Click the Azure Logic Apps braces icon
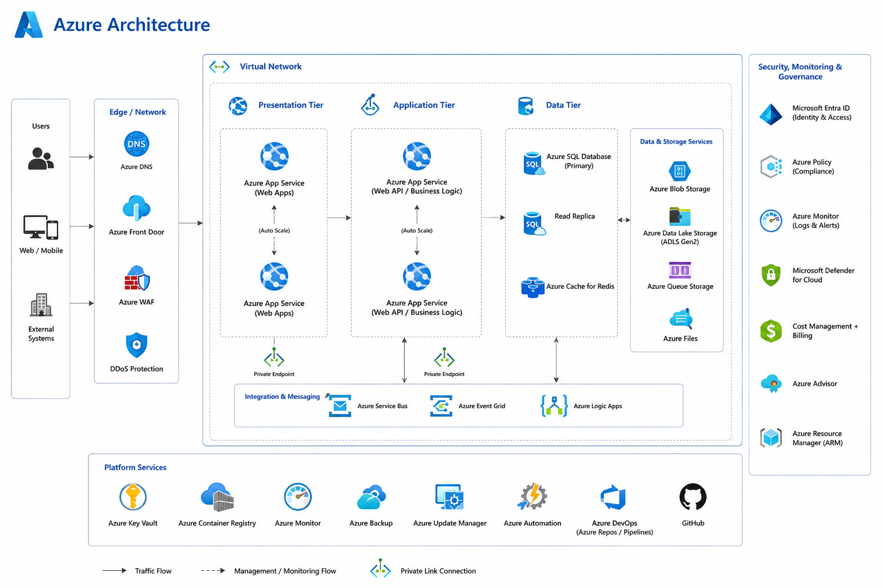The width and height of the screenshot is (882, 588). (x=554, y=405)
